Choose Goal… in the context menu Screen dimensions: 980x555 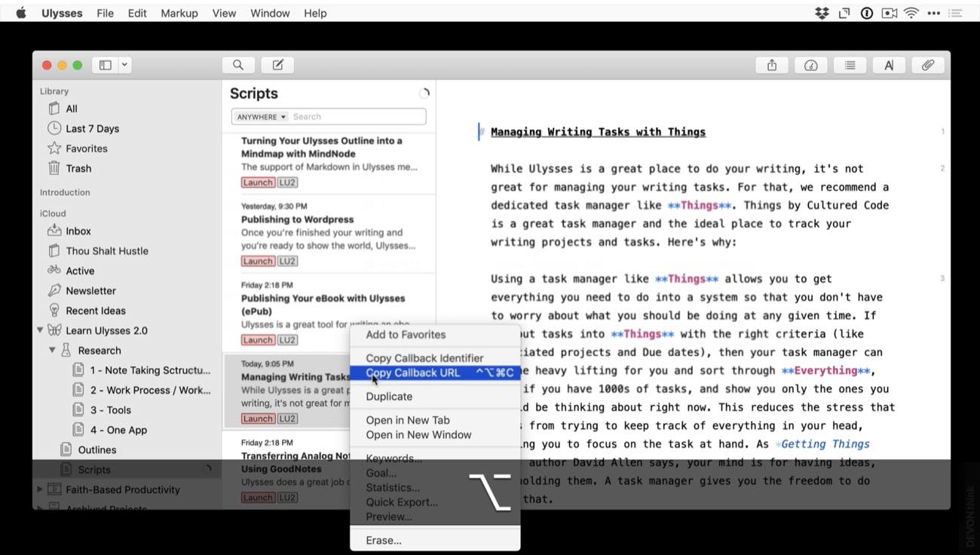381,473
